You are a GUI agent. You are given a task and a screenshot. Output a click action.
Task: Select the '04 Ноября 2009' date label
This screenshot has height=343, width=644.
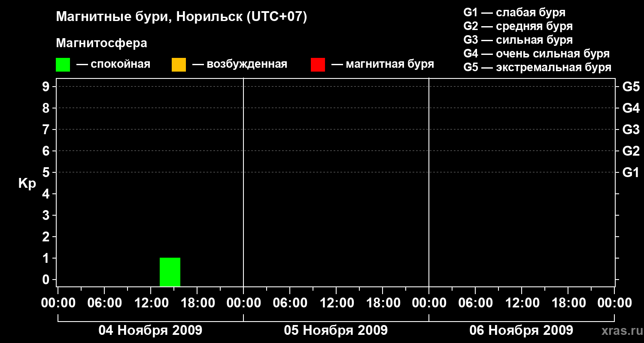coord(150,330)
